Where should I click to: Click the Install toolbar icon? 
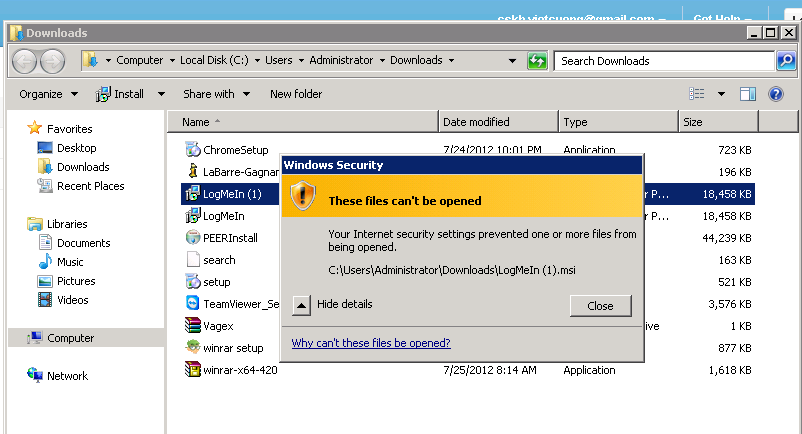pyautogui.click(x=103, y=94)
